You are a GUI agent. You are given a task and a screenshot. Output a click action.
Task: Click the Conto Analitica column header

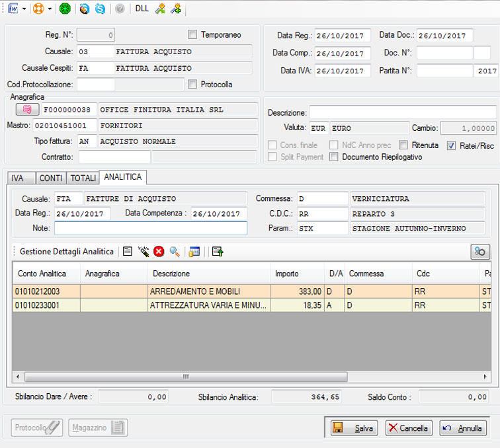46,274
